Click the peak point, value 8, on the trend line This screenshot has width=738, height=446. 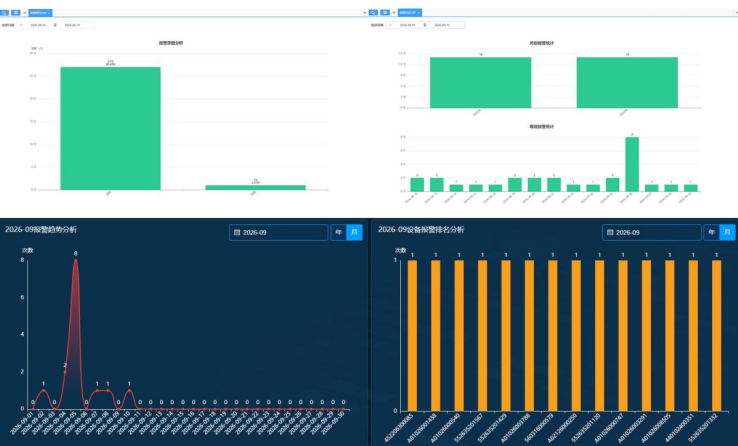[75, 260]
